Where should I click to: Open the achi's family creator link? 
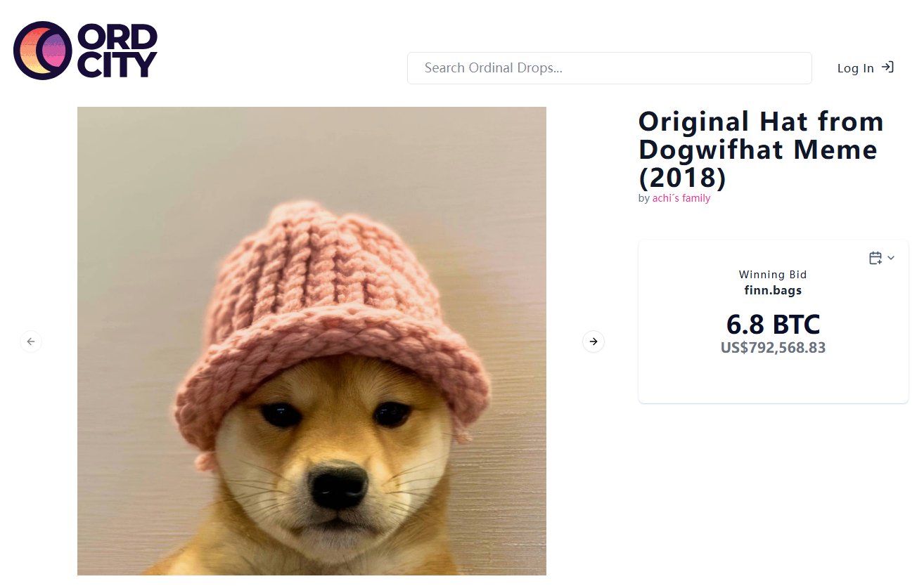681,199
